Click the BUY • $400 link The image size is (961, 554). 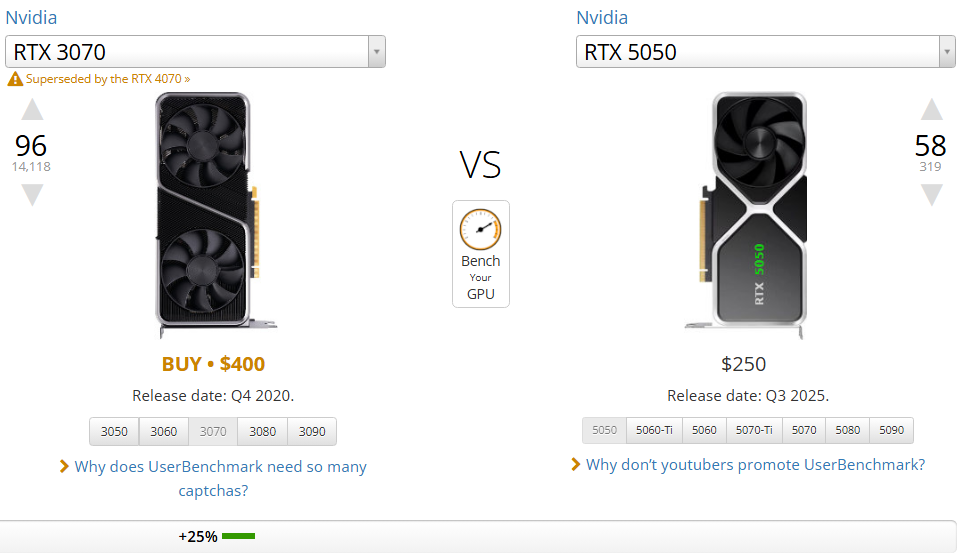click(x=213, y=364)
